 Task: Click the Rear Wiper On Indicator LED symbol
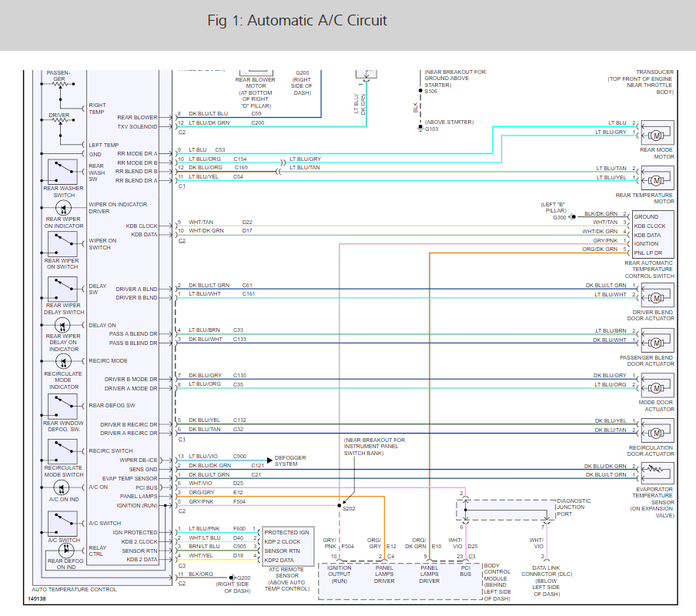(64, 208)
